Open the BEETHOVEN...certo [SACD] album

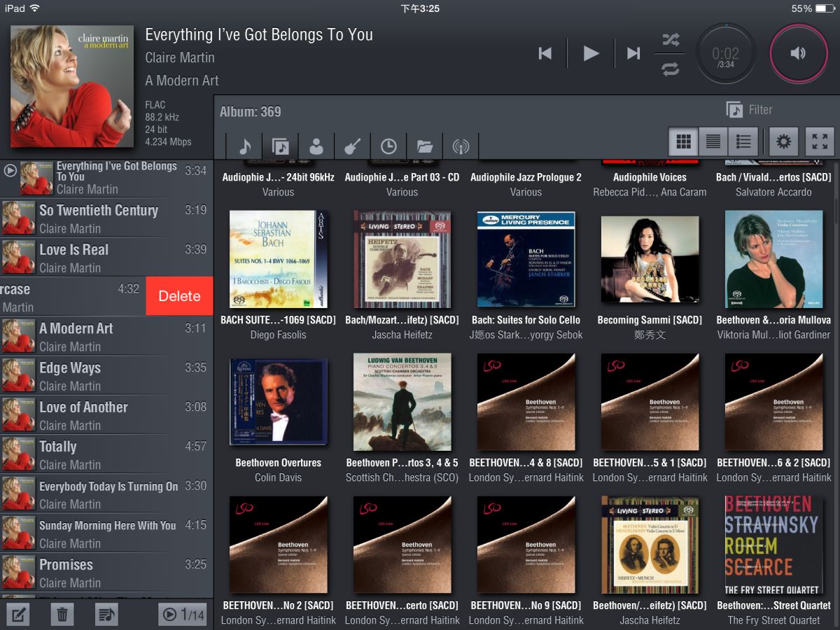click(x=402, y=545)
